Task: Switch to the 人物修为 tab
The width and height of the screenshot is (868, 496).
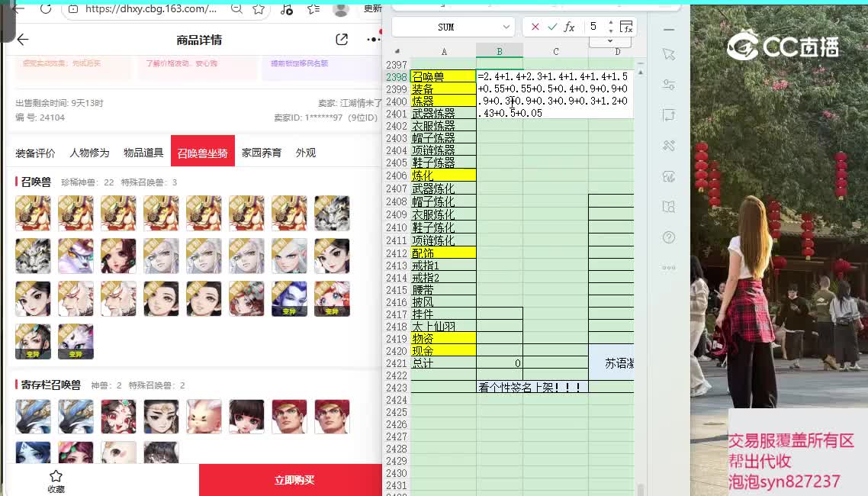Action: [x=89, y=153]
